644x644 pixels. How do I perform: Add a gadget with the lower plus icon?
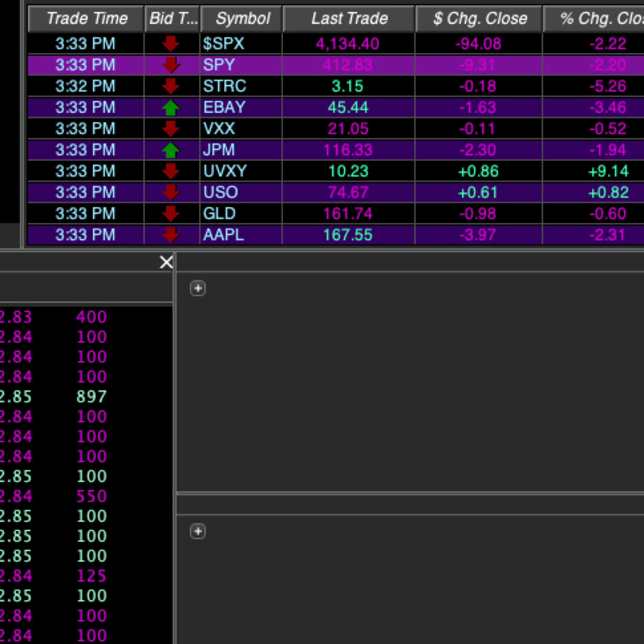(198, 531)
